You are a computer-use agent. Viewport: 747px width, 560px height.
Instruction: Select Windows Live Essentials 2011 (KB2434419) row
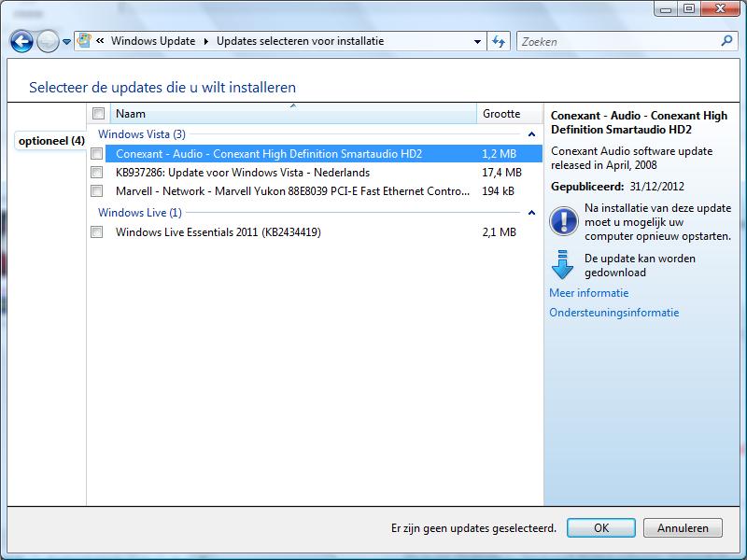coord(323,231)
